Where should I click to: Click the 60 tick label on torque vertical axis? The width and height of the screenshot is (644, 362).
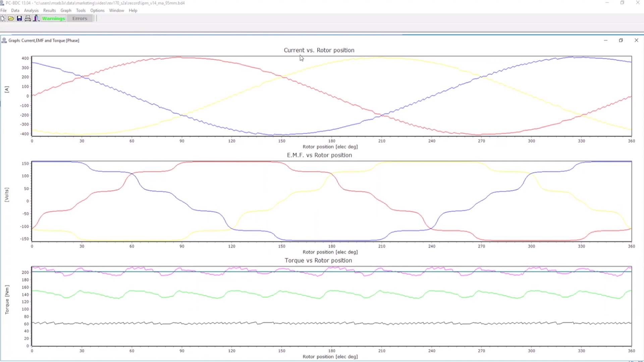pyautogui.click(x=26, y=324)
